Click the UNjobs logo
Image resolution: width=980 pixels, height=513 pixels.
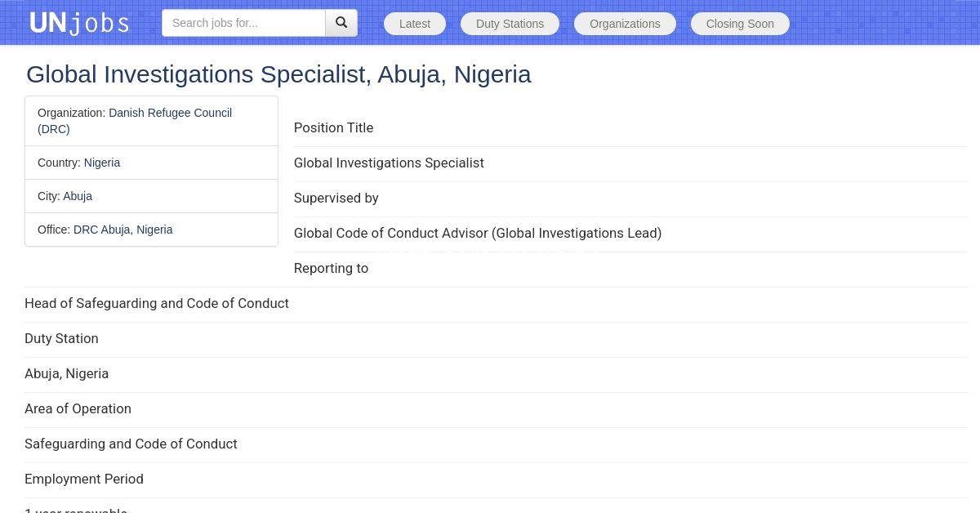point(79,23)
